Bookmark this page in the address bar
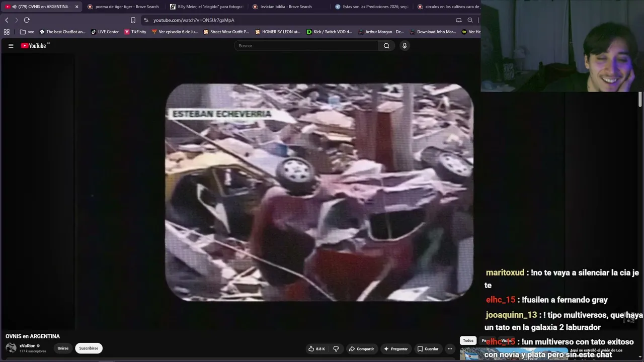 [133, 20]
